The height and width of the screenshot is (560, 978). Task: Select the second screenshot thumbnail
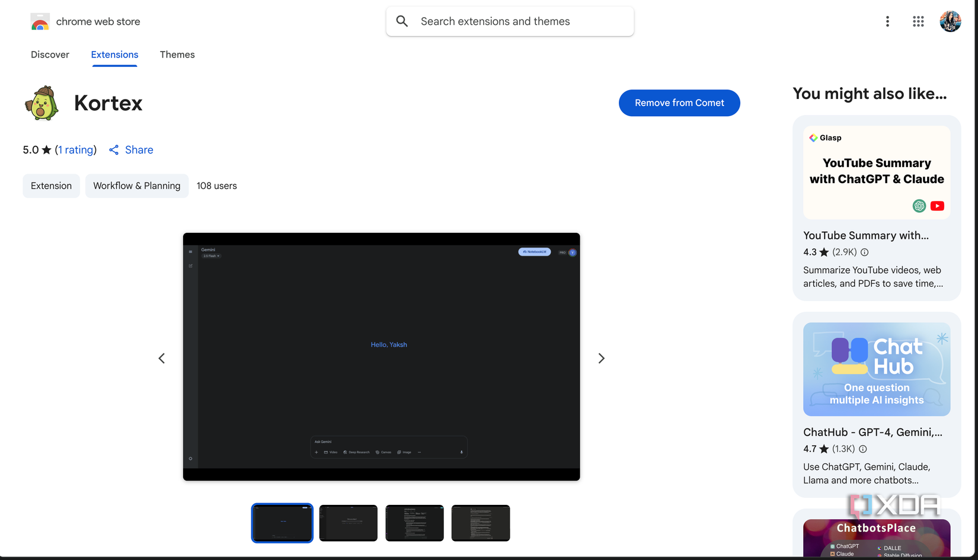point(348,523)
